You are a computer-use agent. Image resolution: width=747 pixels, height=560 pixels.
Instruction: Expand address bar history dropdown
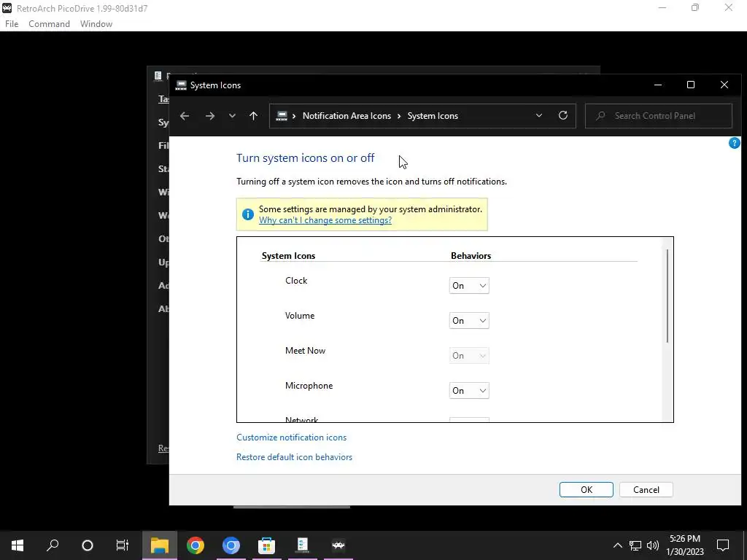pyautogui.click(x=539, y=116)
